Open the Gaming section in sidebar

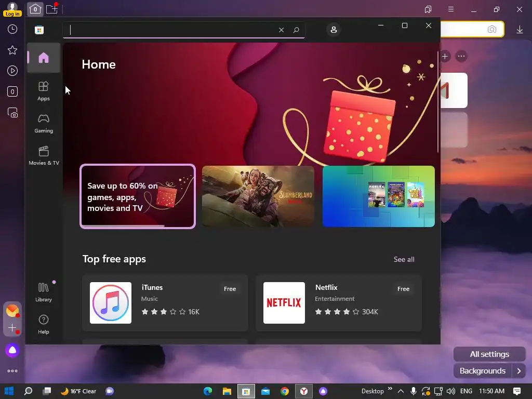[x=44, y=124]
